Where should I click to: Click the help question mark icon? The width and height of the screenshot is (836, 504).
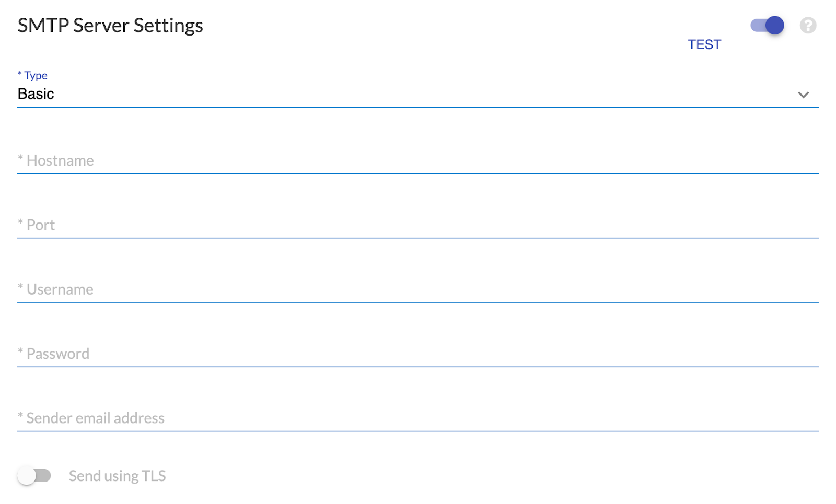[x=808, y=25]
